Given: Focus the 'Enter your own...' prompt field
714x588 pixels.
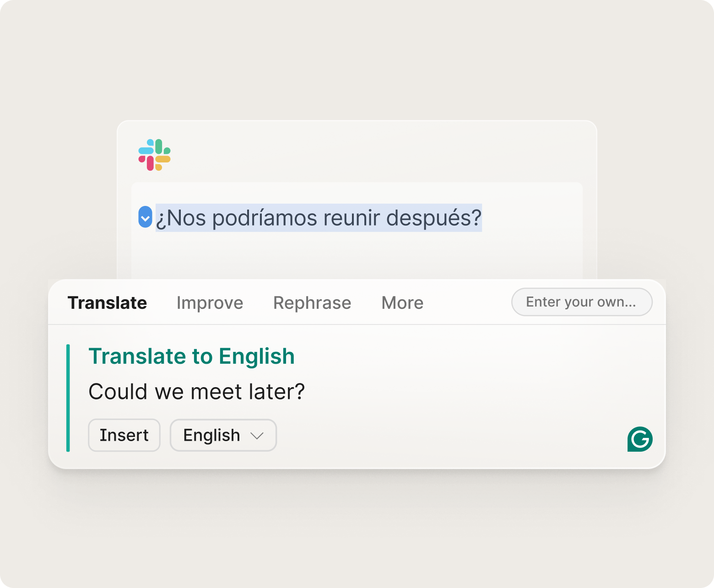Looking at the screenshot, I should (581, 302).
